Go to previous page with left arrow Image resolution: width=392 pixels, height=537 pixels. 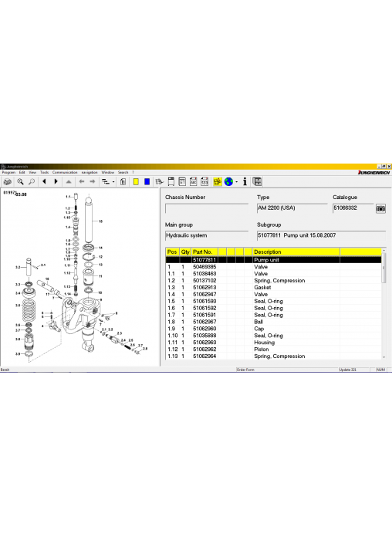tap(44, 182)
